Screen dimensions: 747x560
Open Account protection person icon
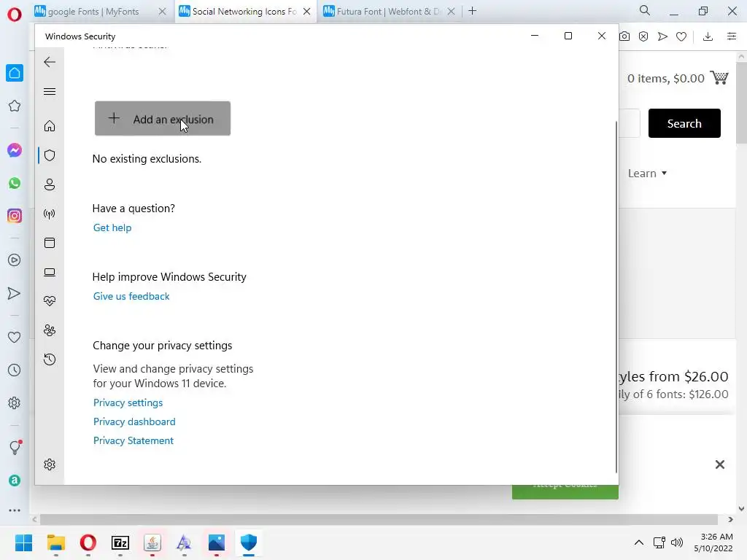click(50, 184)
